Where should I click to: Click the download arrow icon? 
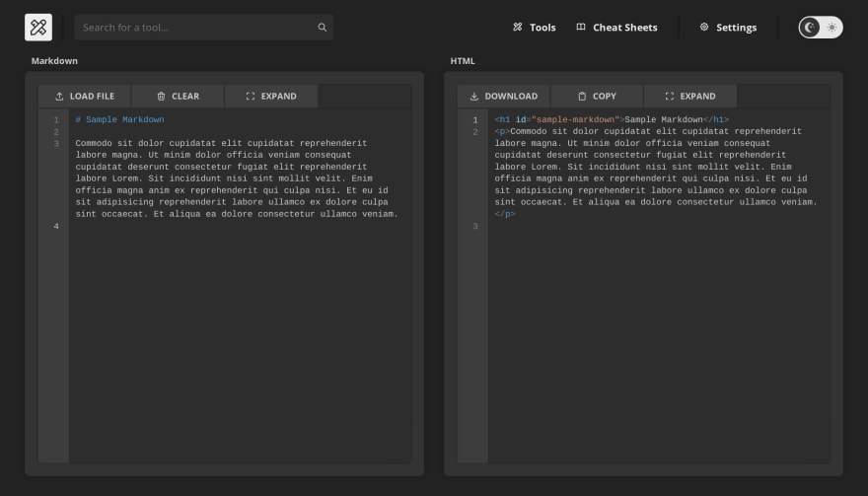pos(473,97)
